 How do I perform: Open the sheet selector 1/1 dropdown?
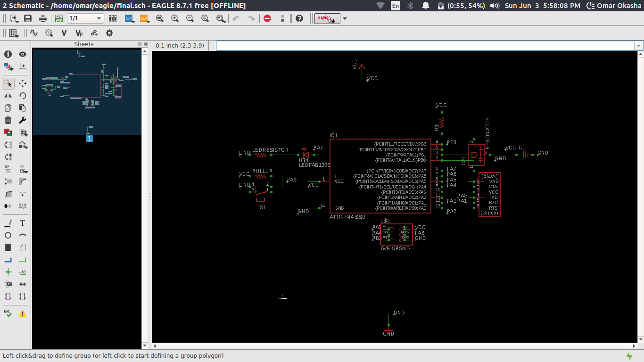tap(85, 18)
